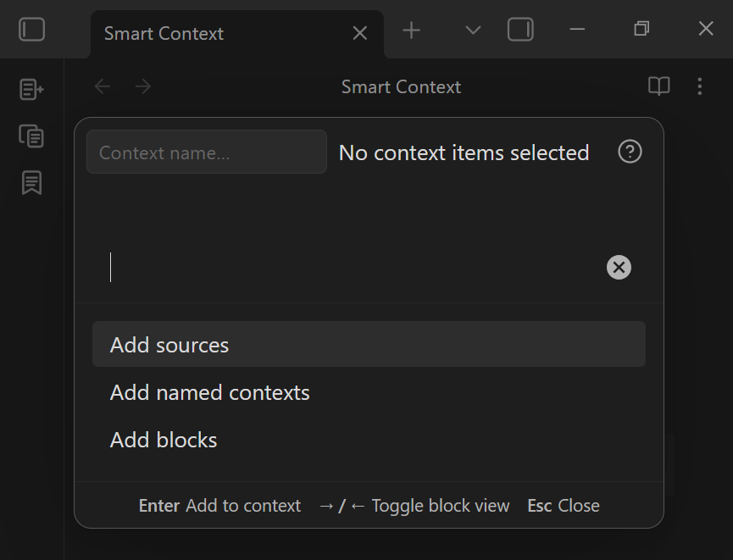Expand the tab list dropdown chevron
The image size is (733, 560).
tap(474, 30)
